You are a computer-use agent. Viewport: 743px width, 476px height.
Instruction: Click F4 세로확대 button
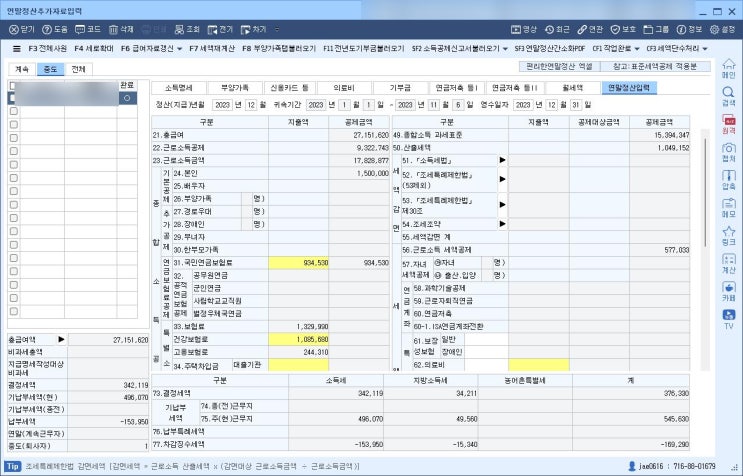(94, 48)
